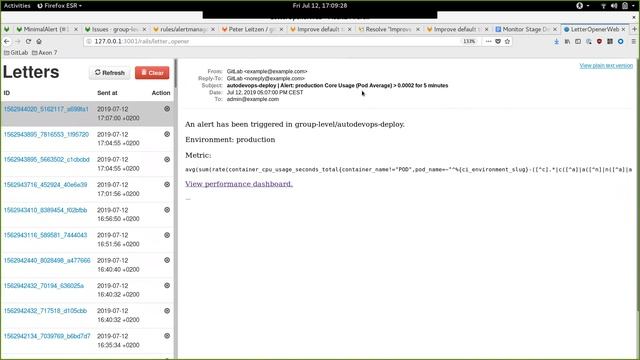The width and height of the screenshot is (640, 360).
Task: Open letter 1562943116_589581
Action: point(45,235)
